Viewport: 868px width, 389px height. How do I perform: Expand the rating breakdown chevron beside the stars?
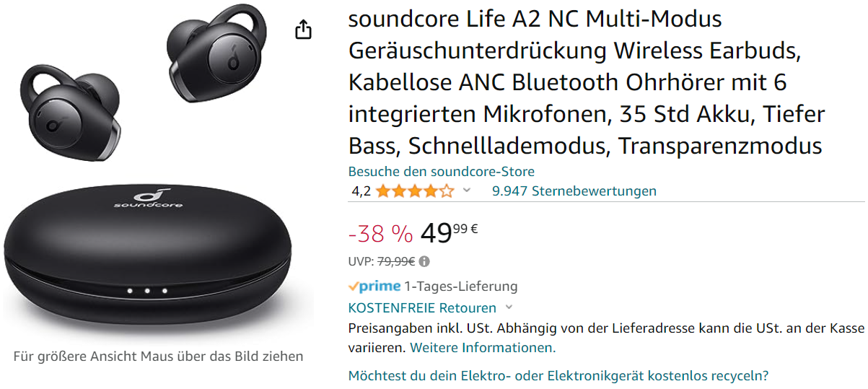click(x=466, y=191)
